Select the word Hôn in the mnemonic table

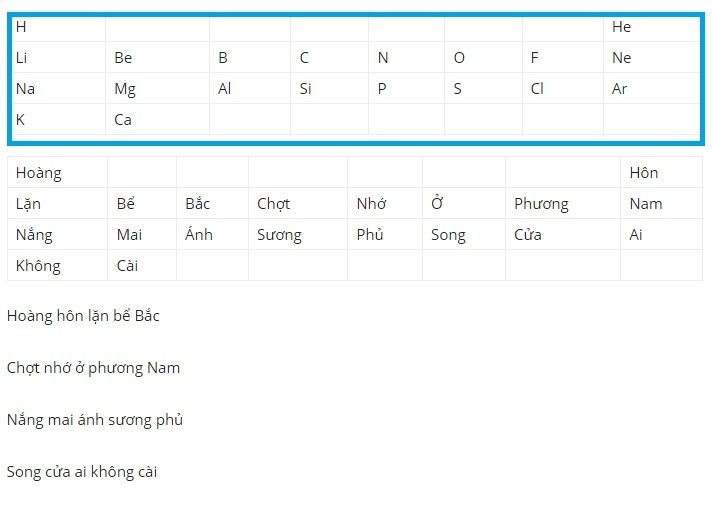(643, 173)
